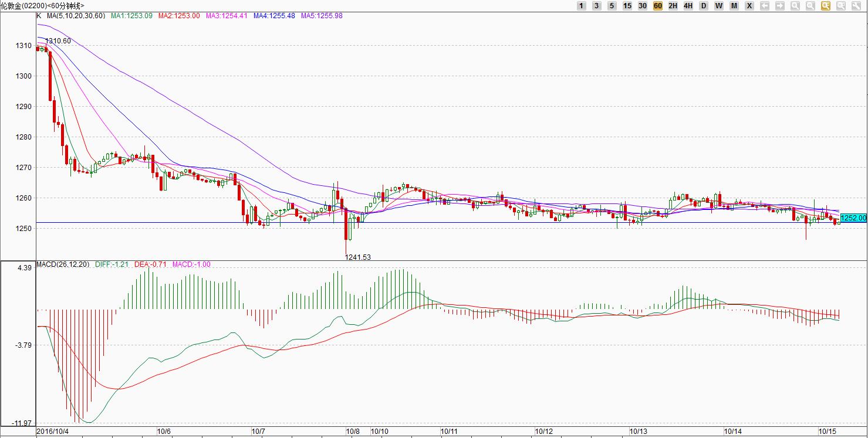
Task: Switch to monthly (M) chart period
Action: pos(734,5)
